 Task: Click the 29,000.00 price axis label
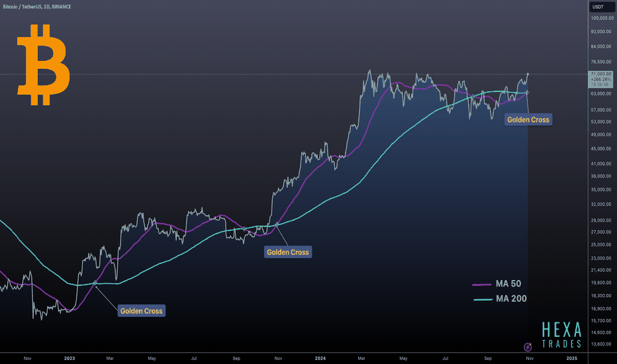(602, 220)
